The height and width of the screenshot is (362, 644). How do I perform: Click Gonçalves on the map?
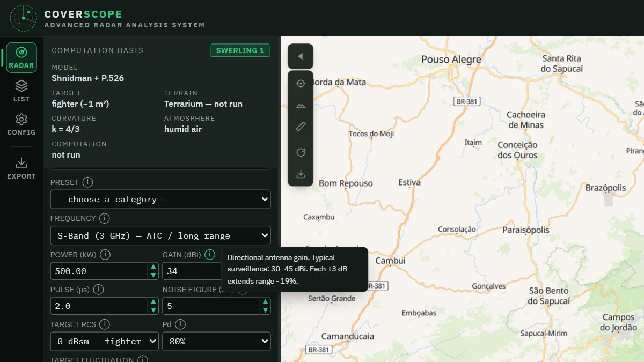489,286
